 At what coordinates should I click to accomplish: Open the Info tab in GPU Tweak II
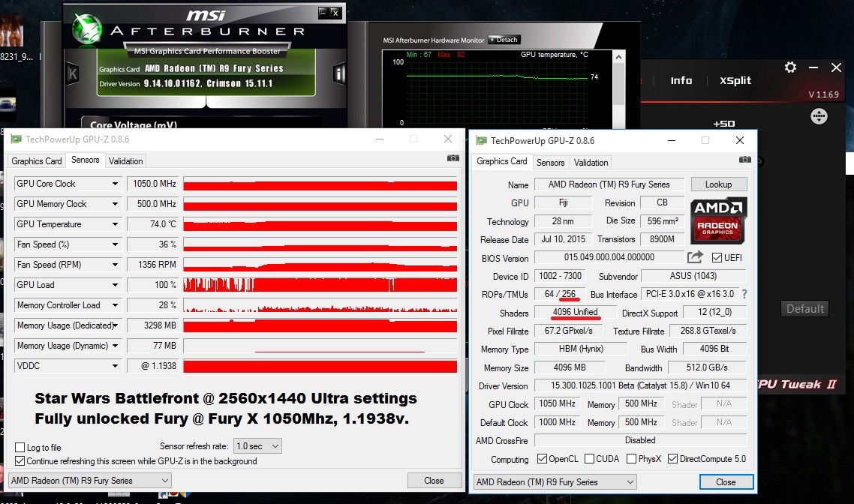click(x=681, y=80)
